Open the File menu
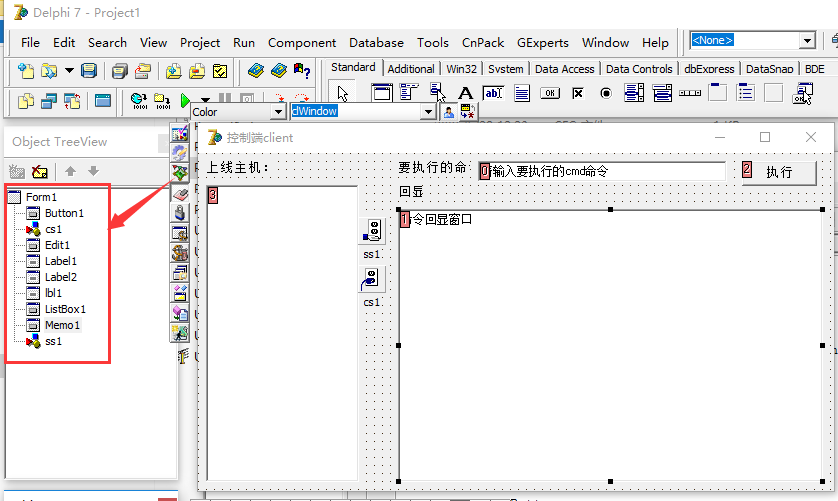 30,43
